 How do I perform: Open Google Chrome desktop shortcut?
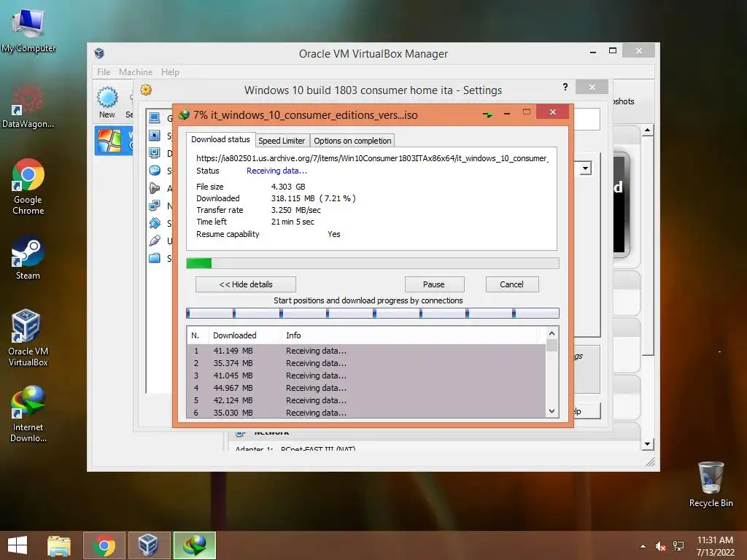click(28, 186)
